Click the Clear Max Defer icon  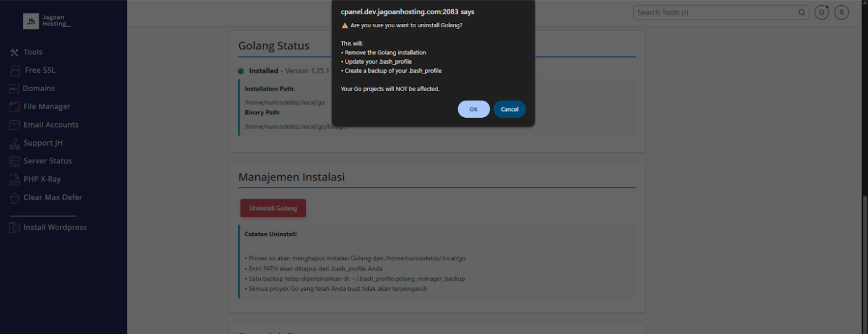tap(14, 198)
